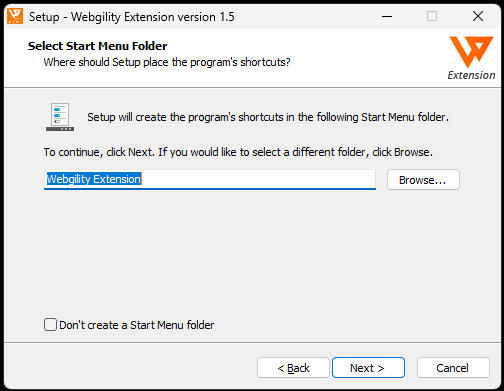Click the title "Setup - Webgility Extension version 1.5"
Viewport: 504px width, 391px height.
click(x=132, y=17)
